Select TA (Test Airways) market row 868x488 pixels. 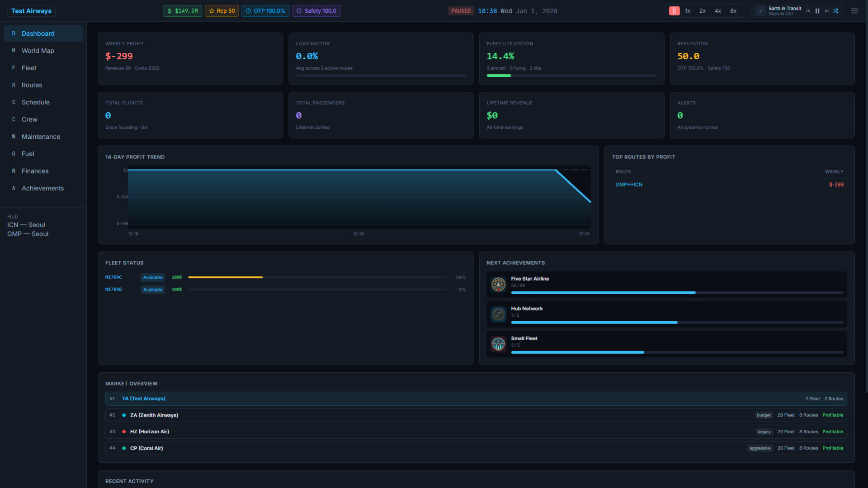click(x=476, y=399)
